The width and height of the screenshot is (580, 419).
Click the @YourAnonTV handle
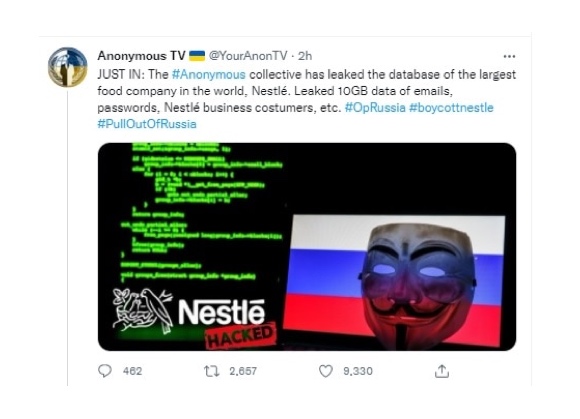point(248,56)
